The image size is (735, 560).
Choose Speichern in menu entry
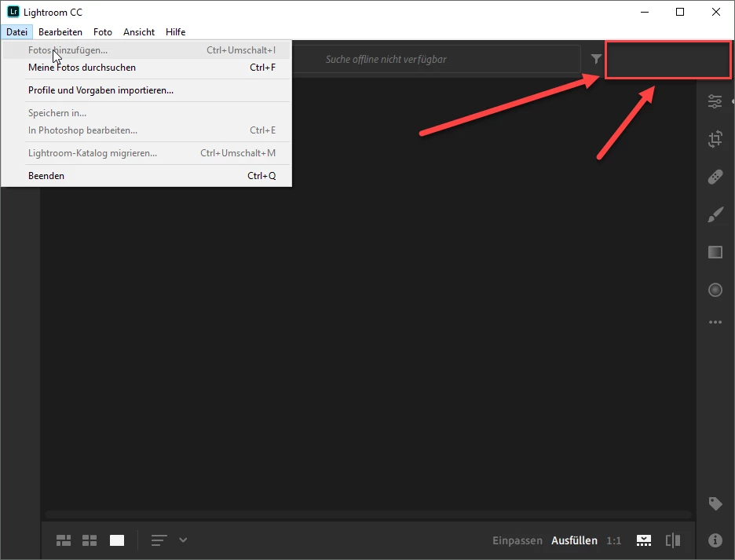146,113
